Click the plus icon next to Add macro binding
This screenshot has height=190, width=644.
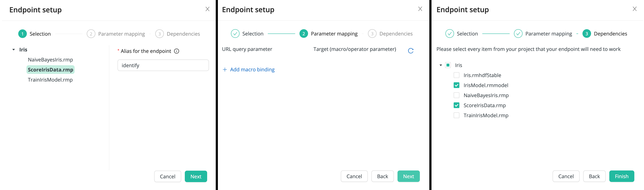click(225, 69)
